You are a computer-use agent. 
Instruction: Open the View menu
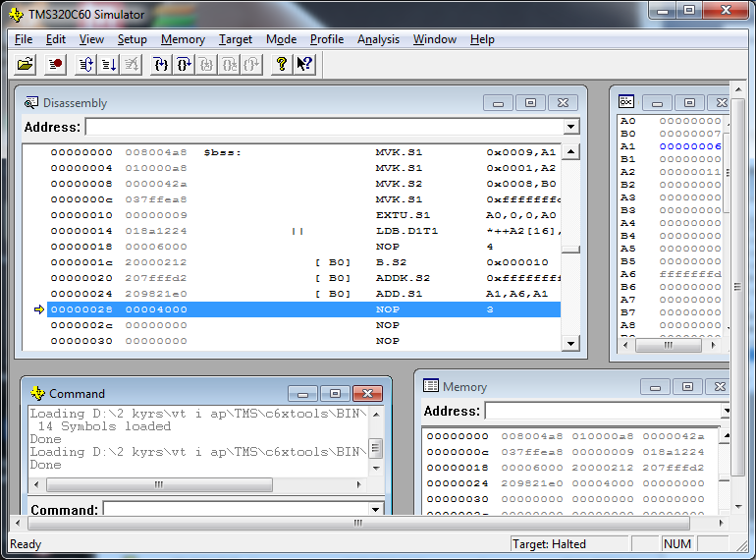91,39
